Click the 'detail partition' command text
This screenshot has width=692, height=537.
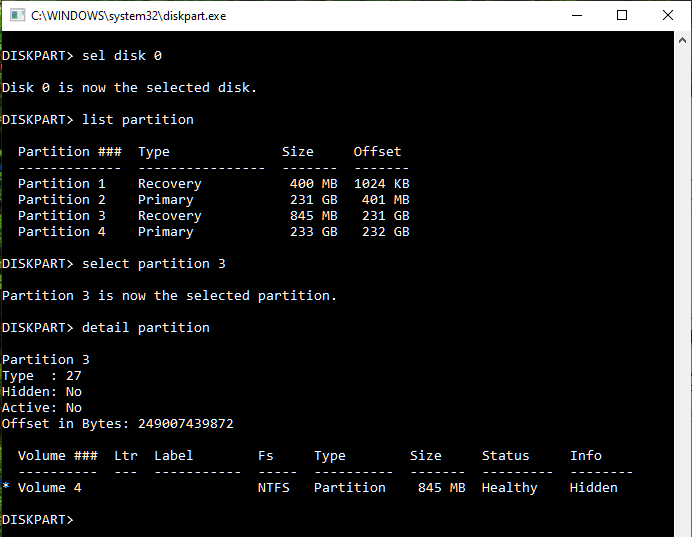point(146,327)
